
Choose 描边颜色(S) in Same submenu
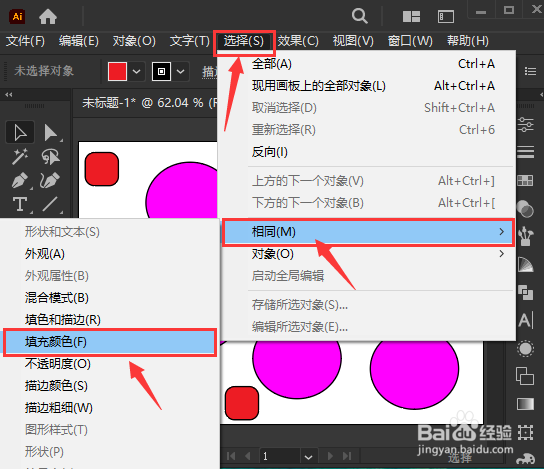[x=110, y=385]
